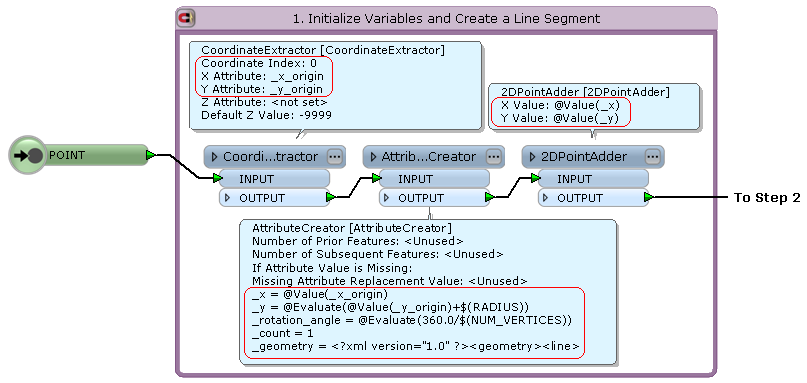Click the bookmark magnet icon in header

pos(186,19)
